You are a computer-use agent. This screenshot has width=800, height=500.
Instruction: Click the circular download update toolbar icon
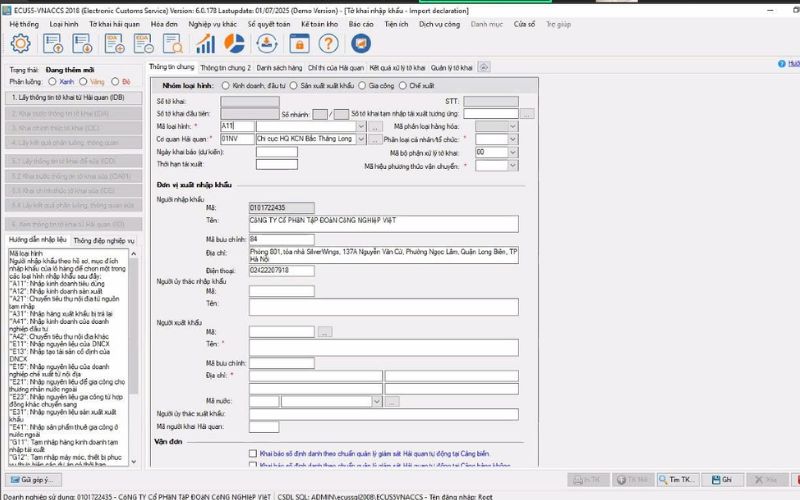point(267,43)
